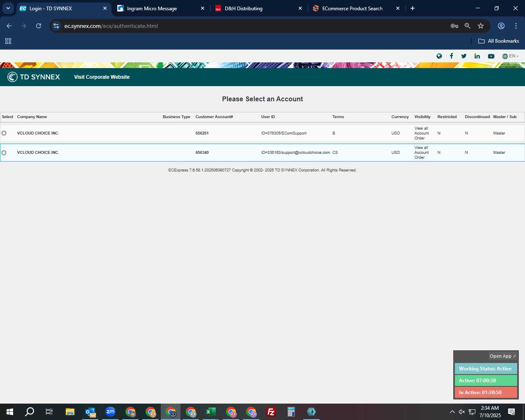The image size is (525, 420).
Task: Click the CS terms cell
Action: click(335, 153)
